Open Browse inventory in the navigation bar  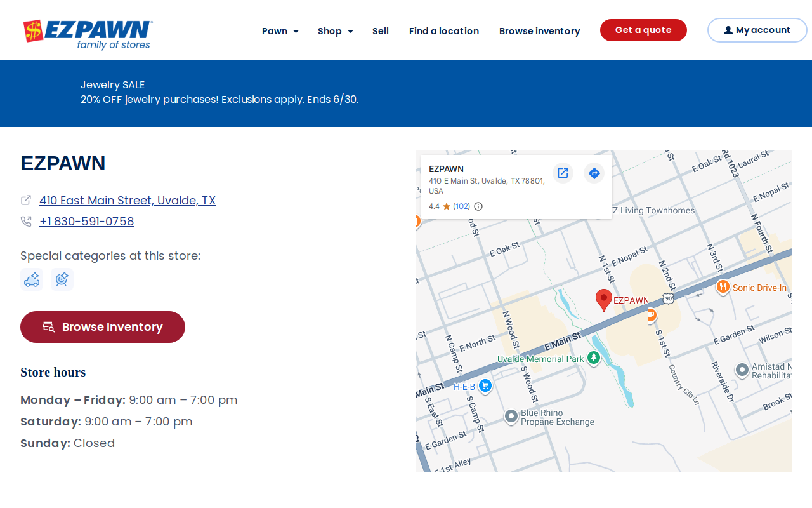(539, 31)
